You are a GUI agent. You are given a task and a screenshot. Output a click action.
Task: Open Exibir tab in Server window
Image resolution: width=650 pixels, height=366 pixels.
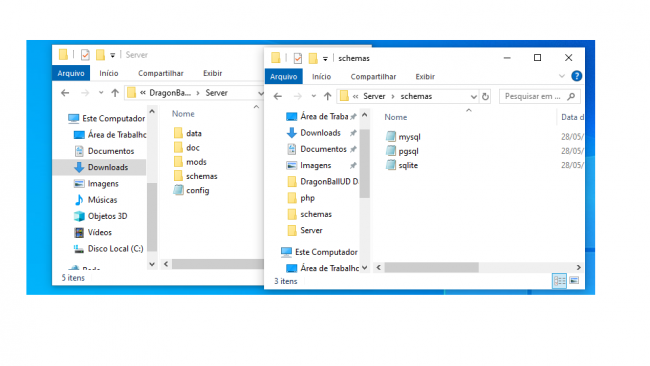212,73
